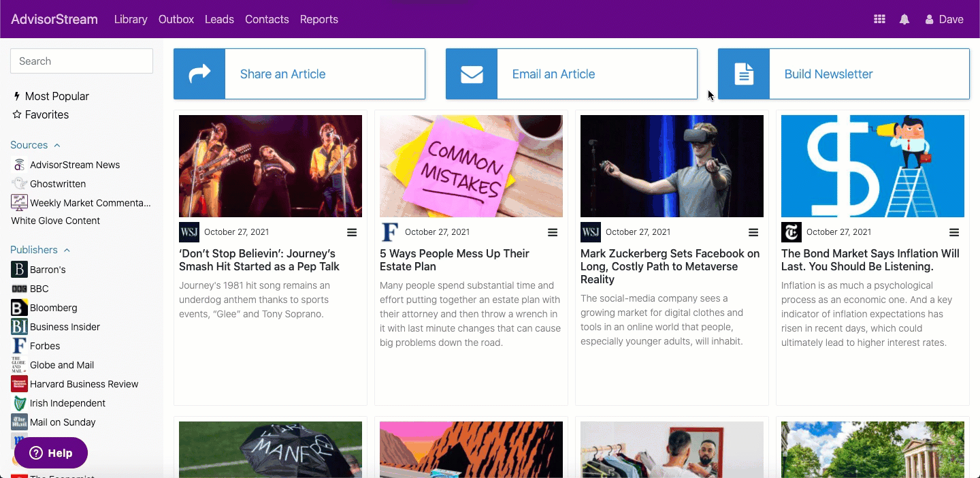Click the Share an Article arrow icon
Image resolution: width=980 pixels, height=478 pixels.
[199, 74]
